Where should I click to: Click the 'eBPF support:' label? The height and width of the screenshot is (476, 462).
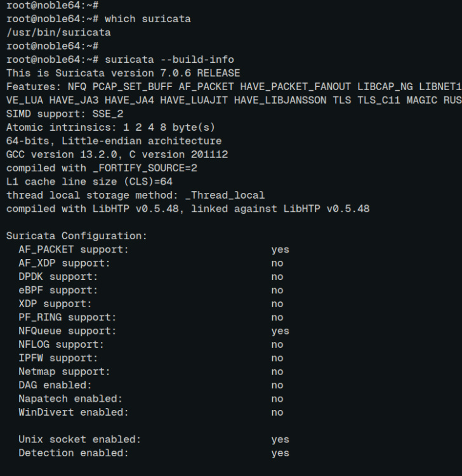pyautogui.click(x=58, y=290)
